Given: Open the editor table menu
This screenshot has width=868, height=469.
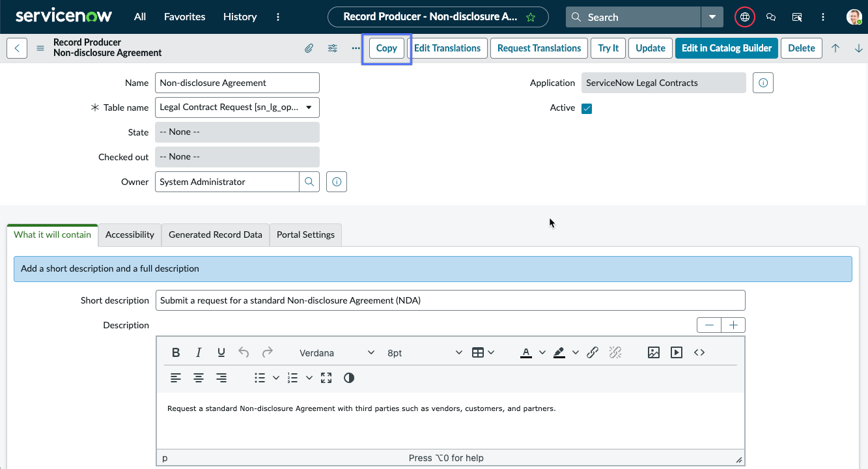Looking at the screenshot, I should 483,352.
